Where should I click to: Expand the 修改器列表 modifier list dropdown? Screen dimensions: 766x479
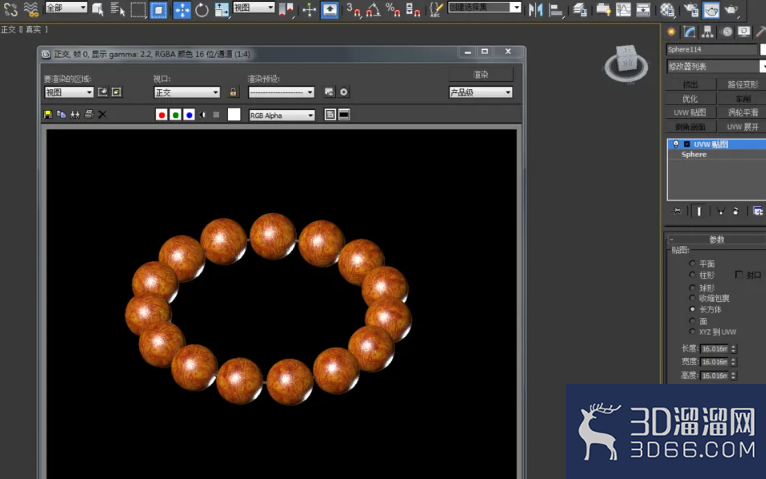(716, 66)
